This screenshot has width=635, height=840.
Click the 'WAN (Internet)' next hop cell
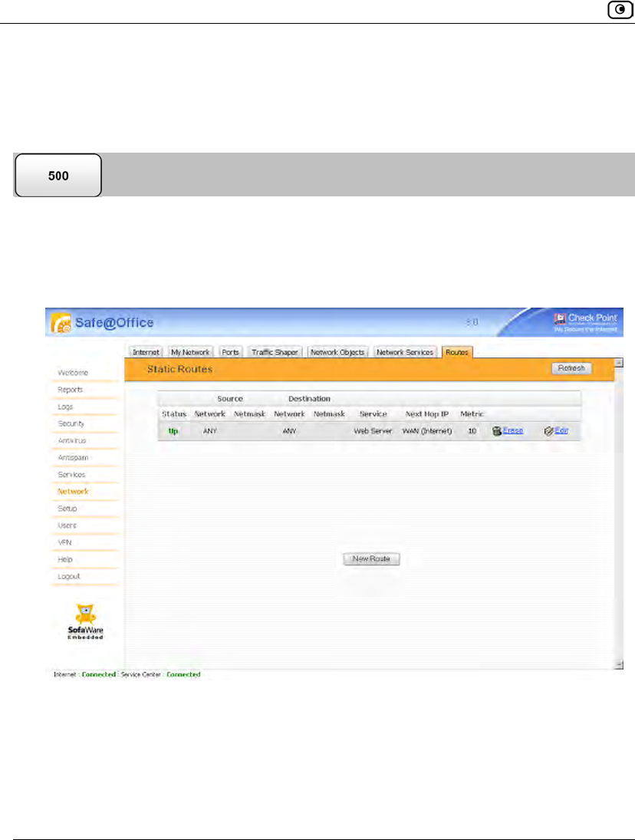[x=427, y=431]
